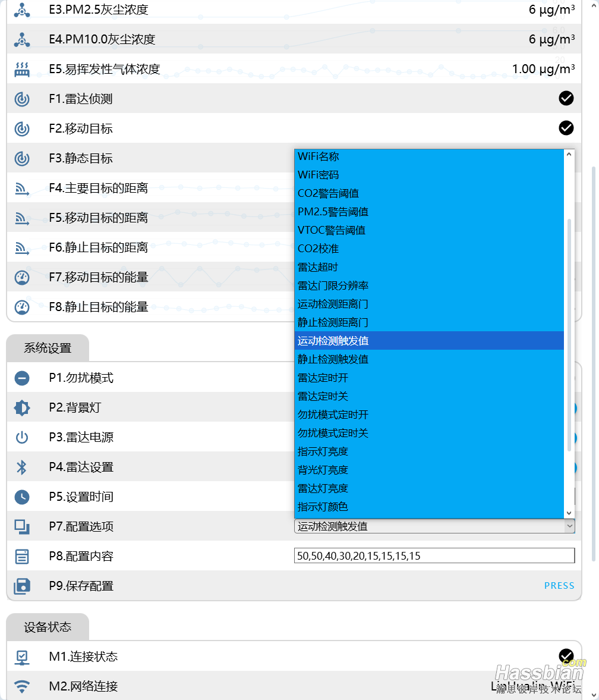Image resolution: width=599 pixels, height=700 pixels.
Task: Click the P9.保存配置 save disk icon
Action: (22, 586)
